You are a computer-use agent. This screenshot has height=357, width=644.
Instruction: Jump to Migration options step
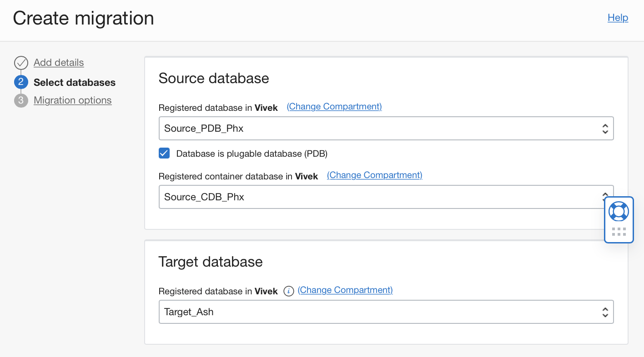coord(73,100)
